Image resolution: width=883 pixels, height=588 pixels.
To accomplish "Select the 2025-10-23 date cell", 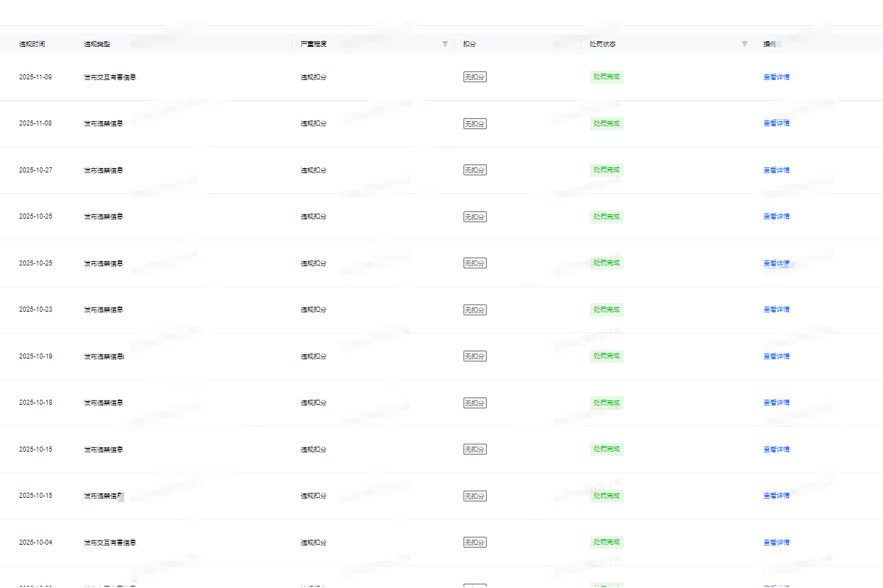I will (x=35, y=310).
